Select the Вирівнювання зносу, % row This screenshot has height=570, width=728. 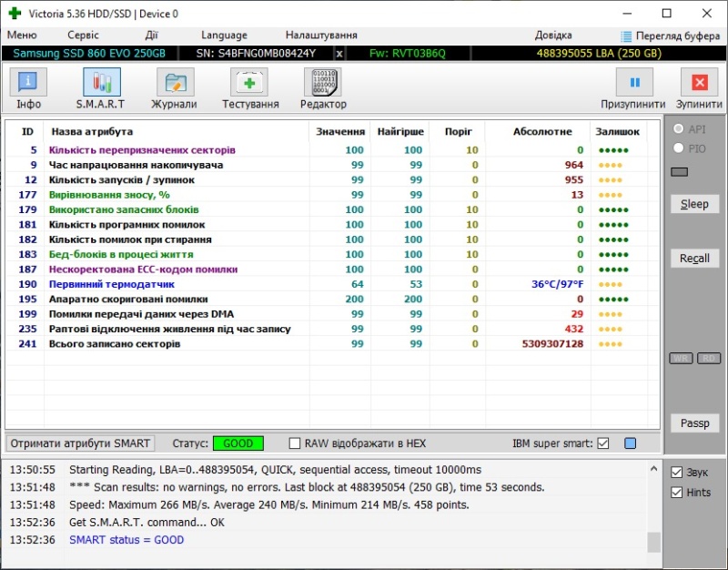[332, 195]
